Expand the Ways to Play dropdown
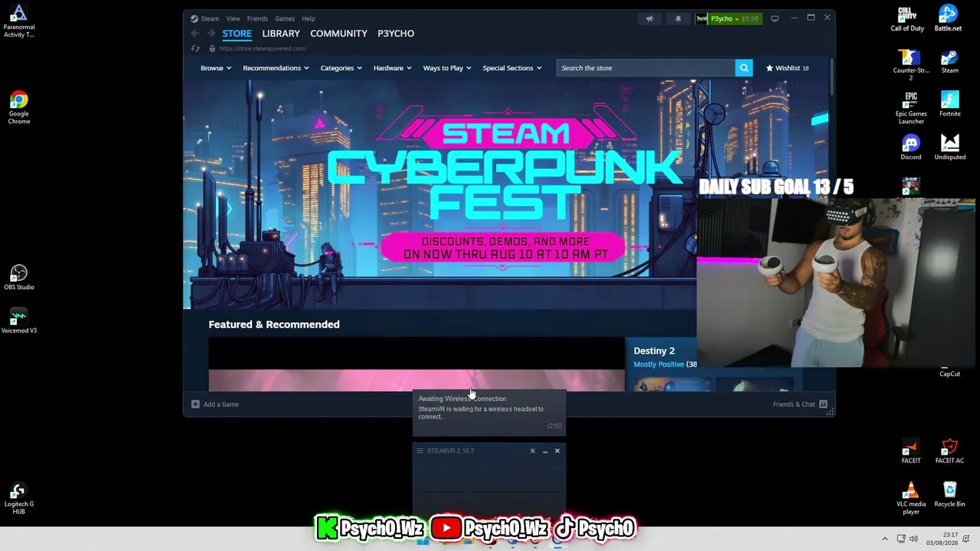Viewport: 980px width, 551px height. coord(447,68)
